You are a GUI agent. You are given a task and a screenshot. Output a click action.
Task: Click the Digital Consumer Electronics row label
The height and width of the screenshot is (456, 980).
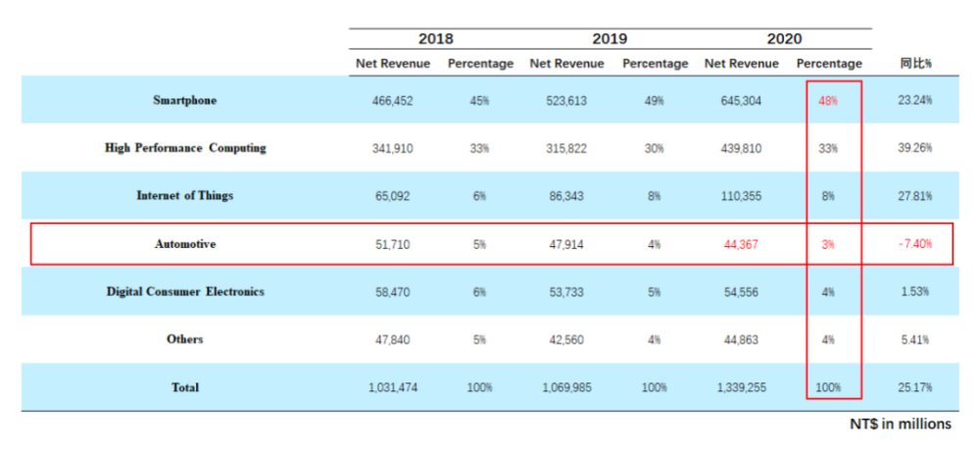[185, 292]
